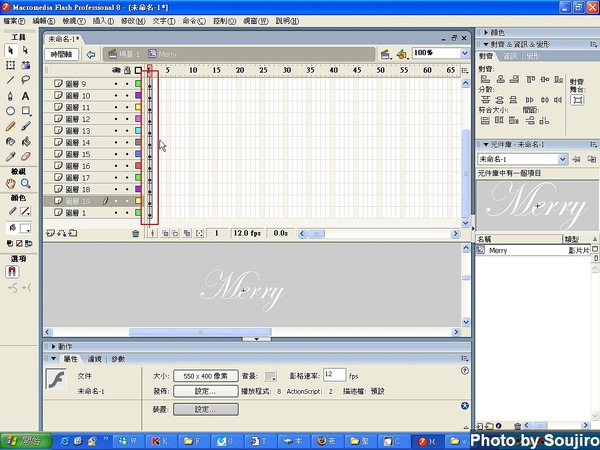Image resolution: width=600 pixels, height=450 pixels.
Task: Select the Free Transform tool
Action: point(10,65)
